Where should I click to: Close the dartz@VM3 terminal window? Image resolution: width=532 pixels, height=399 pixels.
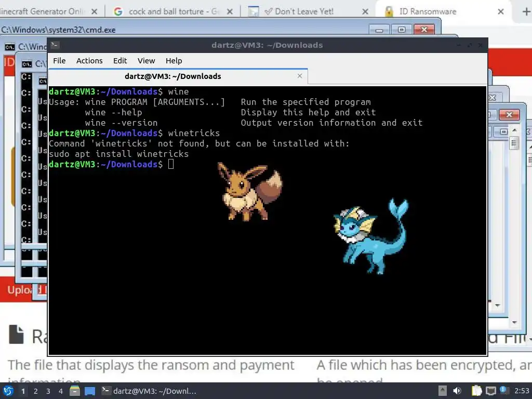(481, 45)
